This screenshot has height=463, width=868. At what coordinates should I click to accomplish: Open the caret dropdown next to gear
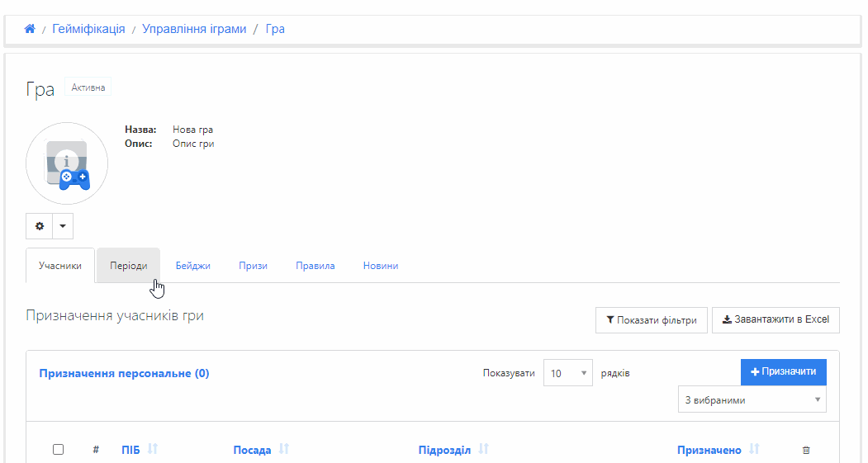pos(63,225)
